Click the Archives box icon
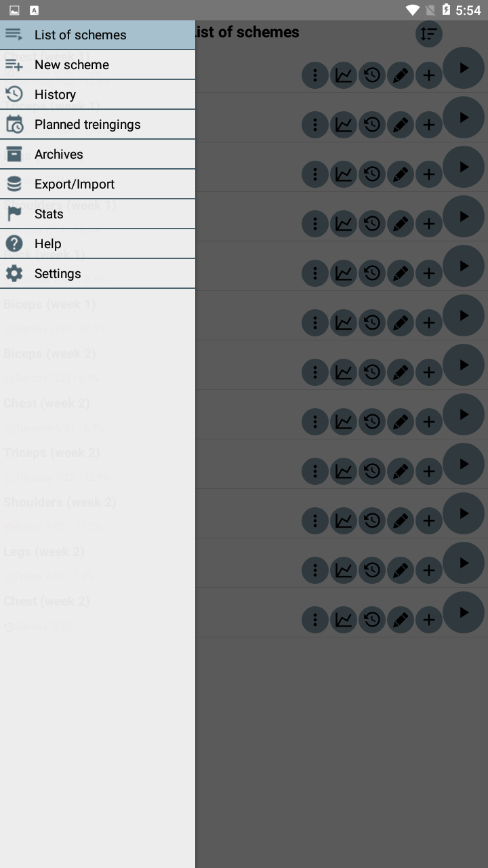 tap(14, 154)
